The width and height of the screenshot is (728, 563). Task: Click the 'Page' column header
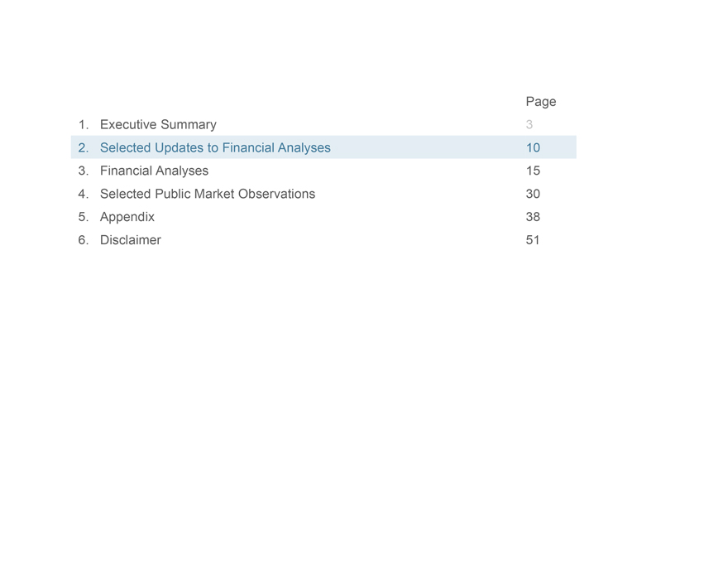point(541,102)
